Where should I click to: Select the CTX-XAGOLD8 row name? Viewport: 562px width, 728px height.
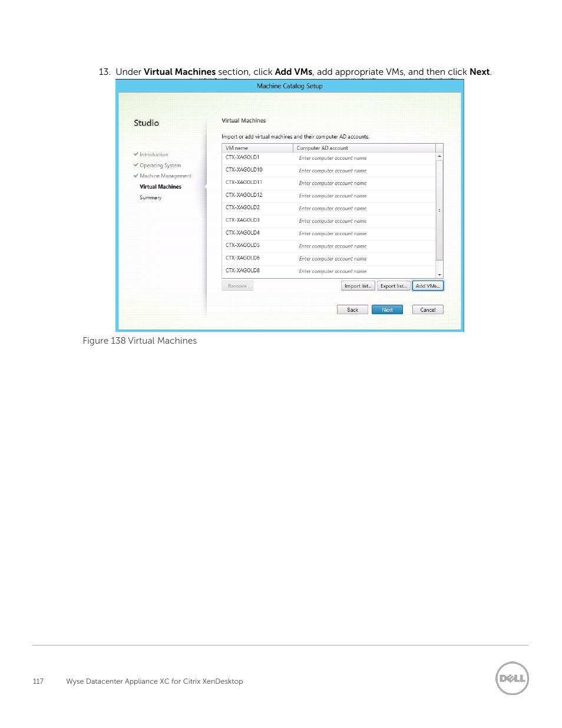(x=242, y=271)
